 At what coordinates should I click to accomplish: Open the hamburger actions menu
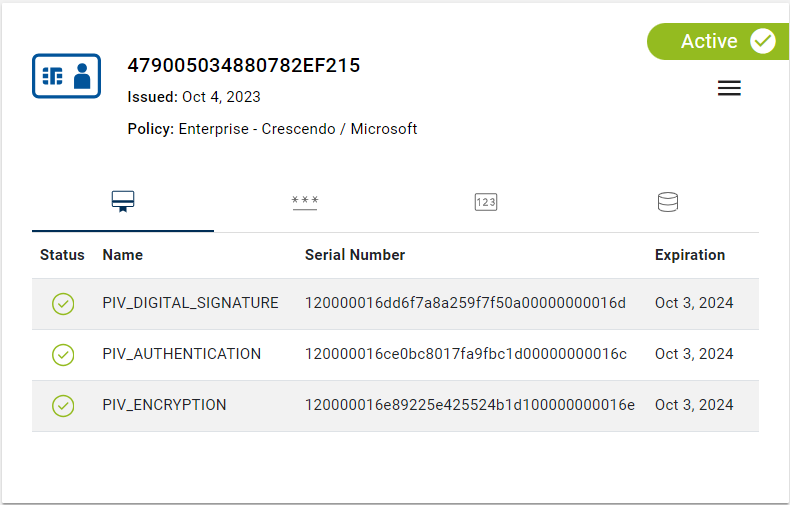click(729, 88)
